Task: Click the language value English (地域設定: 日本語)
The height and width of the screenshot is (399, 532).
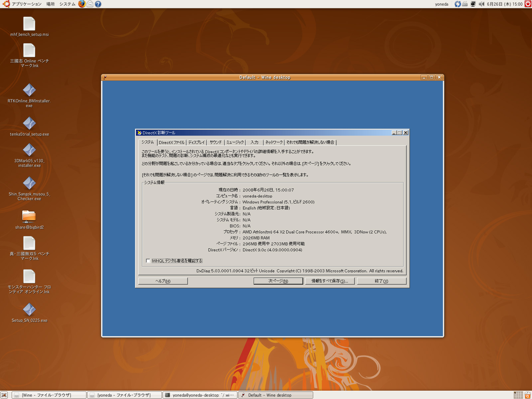Action: point(266,208)
